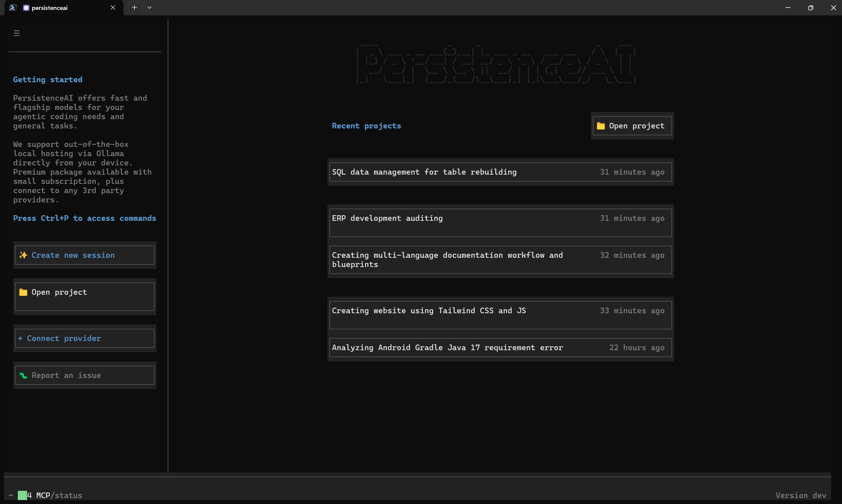Click the persistenceai tab's app icon

pyautogui.click(x=26, y=8)
